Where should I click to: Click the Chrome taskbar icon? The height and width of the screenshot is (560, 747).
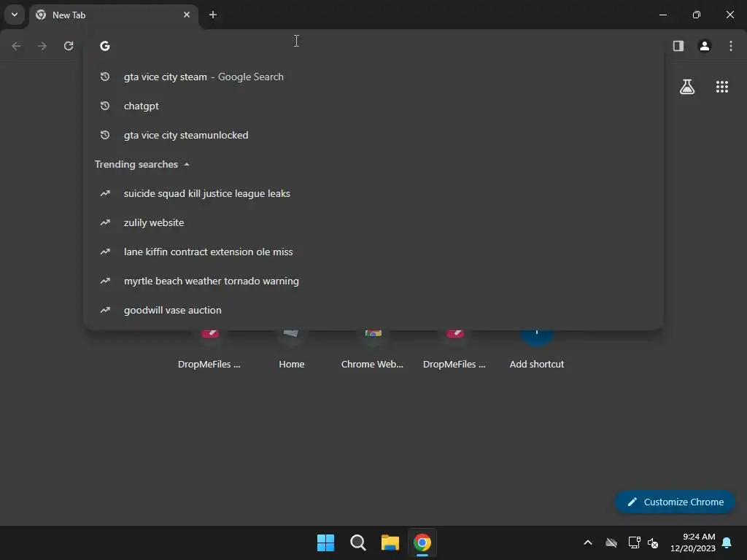point(422,542)
